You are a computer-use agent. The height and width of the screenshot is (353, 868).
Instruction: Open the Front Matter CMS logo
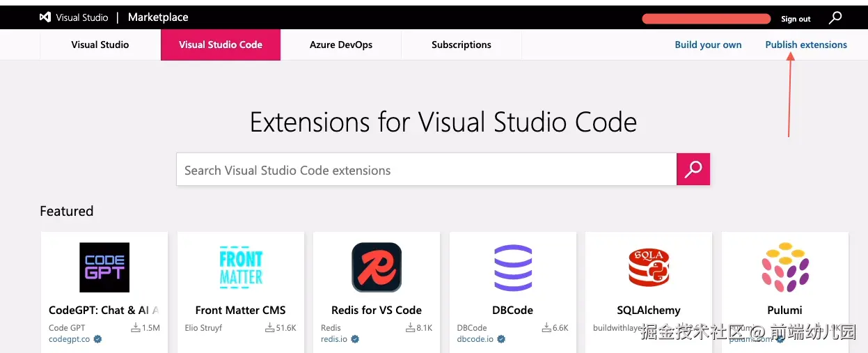pyautogui.click(x=241, y=267)
